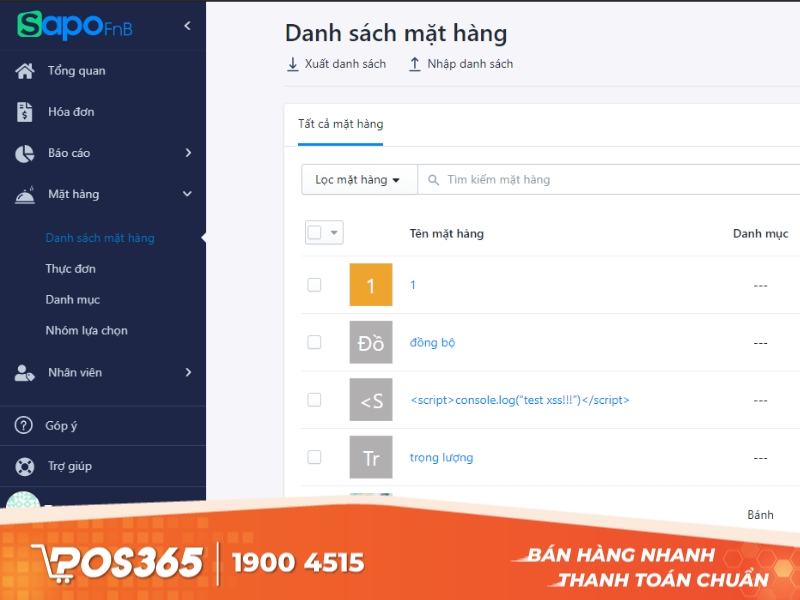Image resolution: width=800 pixels, height=600 pixels.
Task: Select the checkbox next to đồng bộ
Action: tap(315, 343)
